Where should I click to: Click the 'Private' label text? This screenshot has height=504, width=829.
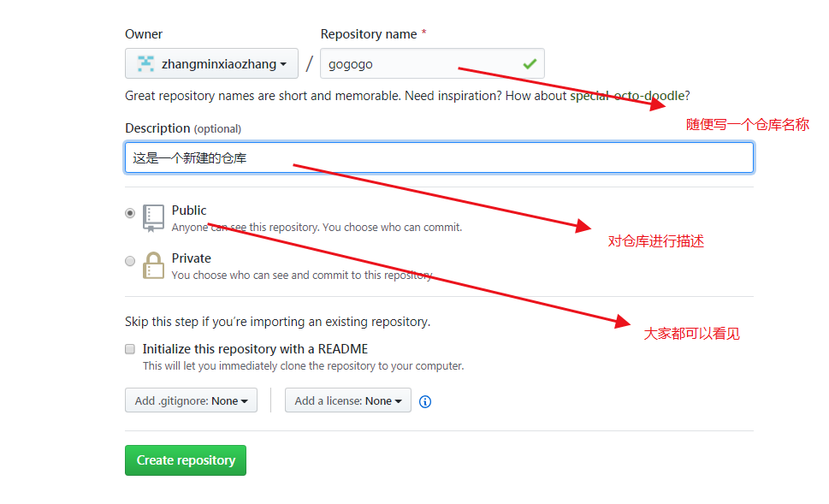[x=191, y=258]
